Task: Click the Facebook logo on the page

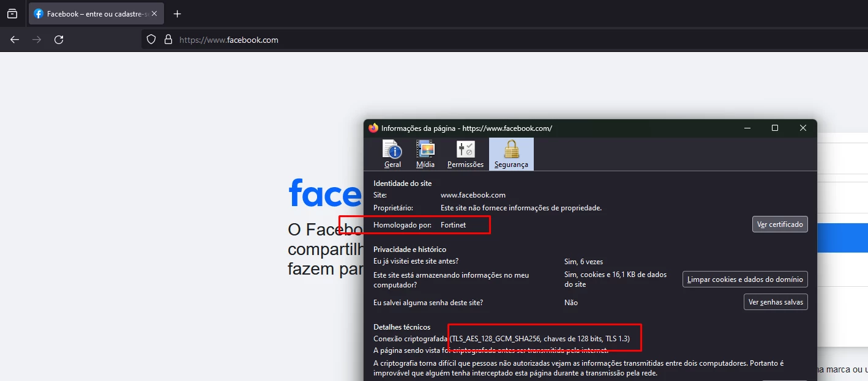Action: click(x=325, y=193)
